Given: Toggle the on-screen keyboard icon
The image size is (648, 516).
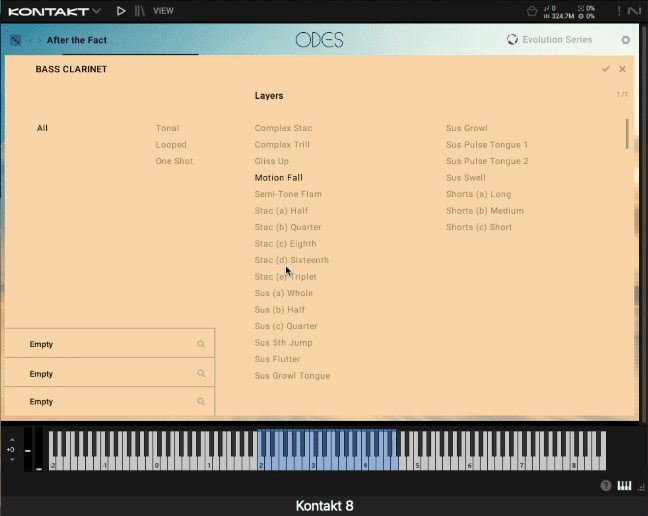Looking at the screenshot, I should point(624,486).
